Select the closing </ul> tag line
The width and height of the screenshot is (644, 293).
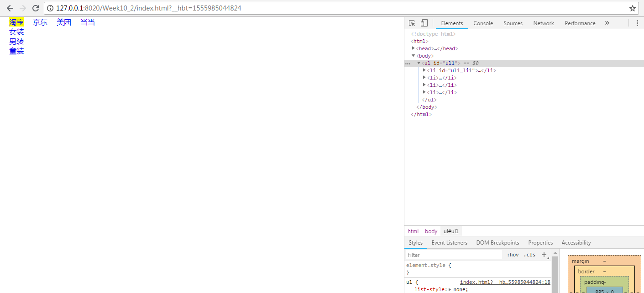click(x=429, y=100)
